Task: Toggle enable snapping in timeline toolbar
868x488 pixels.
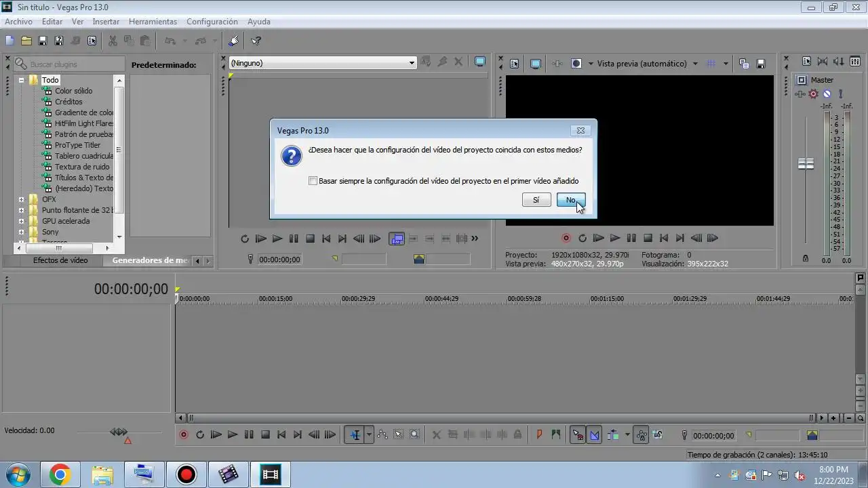Action: (x=577, y=435)
